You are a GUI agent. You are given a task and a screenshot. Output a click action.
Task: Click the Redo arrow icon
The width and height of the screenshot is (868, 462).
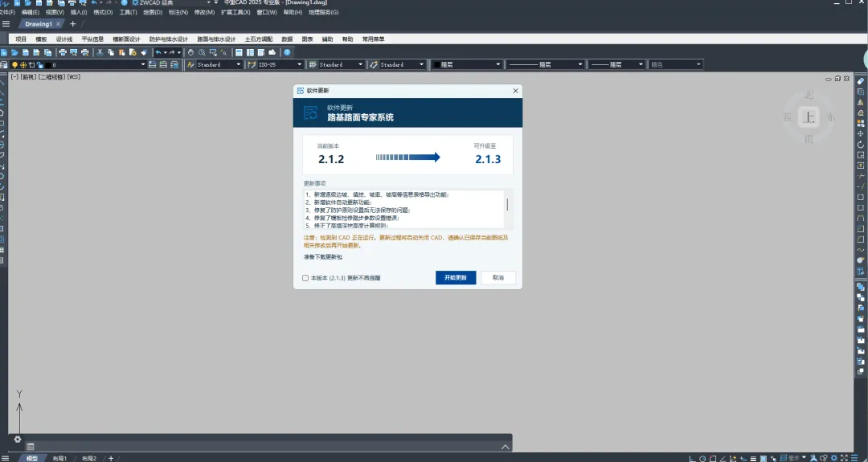[x=172, y=52]
